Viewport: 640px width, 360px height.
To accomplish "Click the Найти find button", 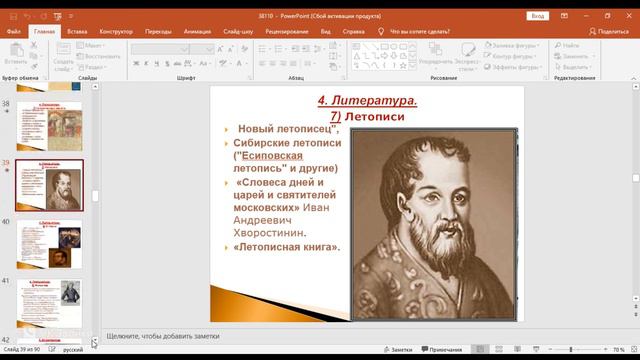I will click(x=567, y=45).
